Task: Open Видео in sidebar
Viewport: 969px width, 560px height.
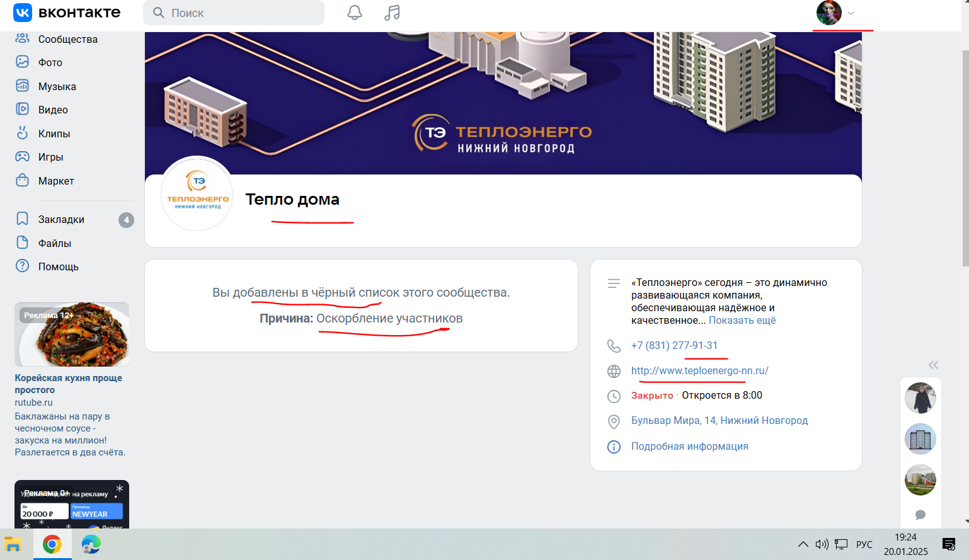Action: pyautogui.click(x=53, y=110)
